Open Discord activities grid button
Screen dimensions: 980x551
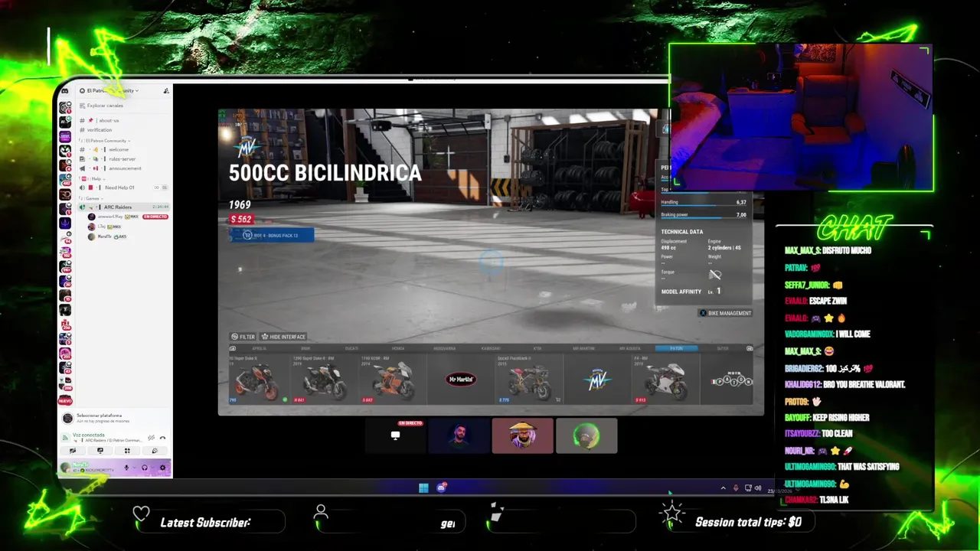click(127, 451)
